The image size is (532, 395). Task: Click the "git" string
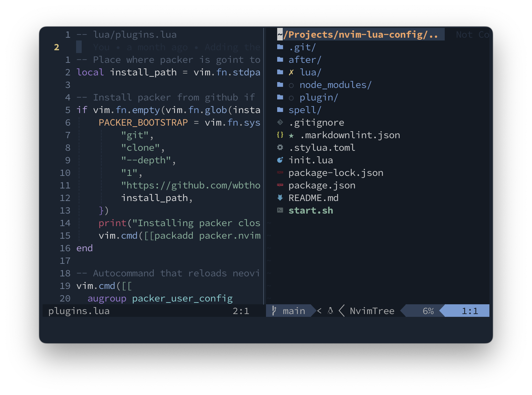(x=135, y=135)
